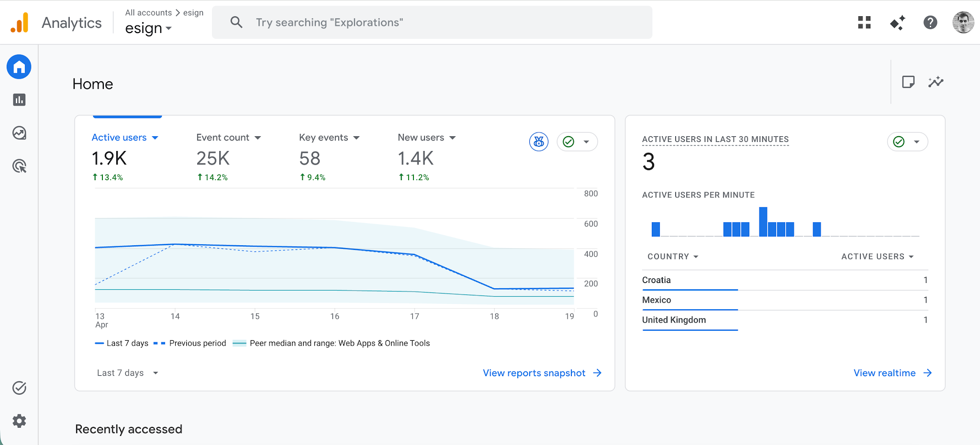
Task: Open the Home page from the sidebar
Action: [x=19, y=67]
